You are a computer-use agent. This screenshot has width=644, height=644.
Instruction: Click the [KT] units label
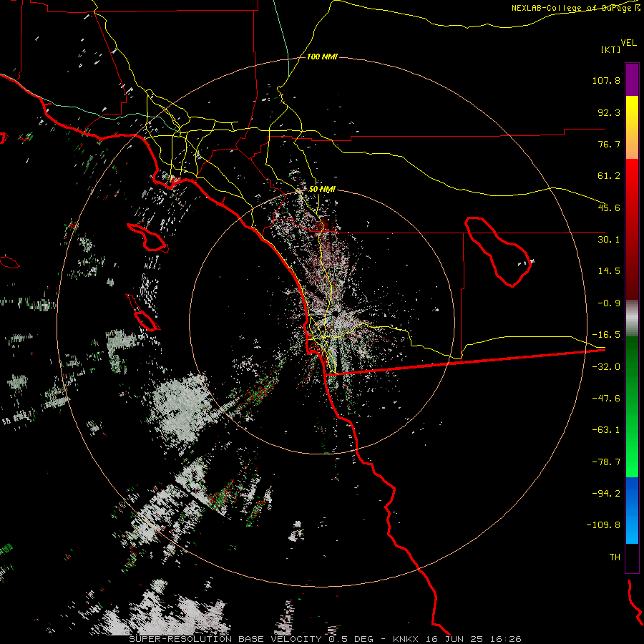(x=610, y=49)
